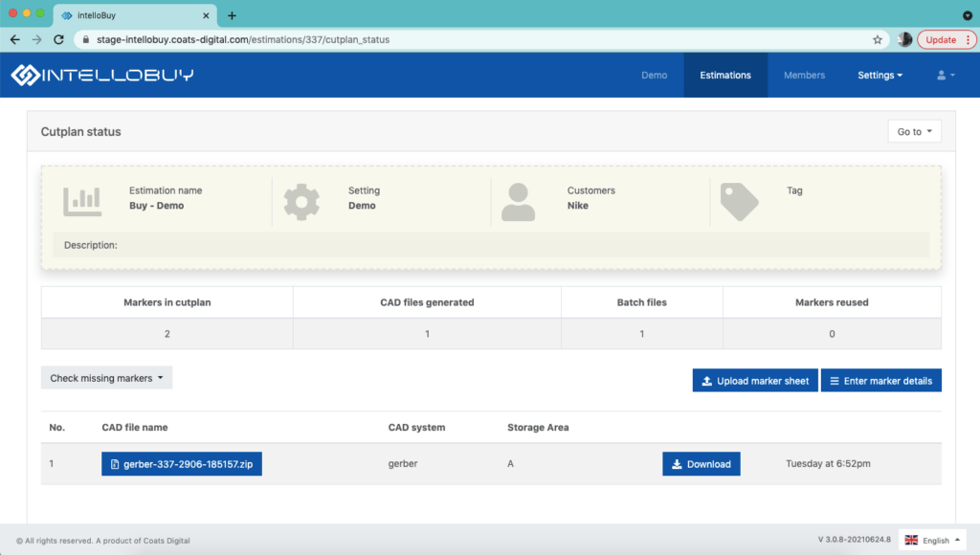The height and width of the screenshot is (555, 980).
Task: Open the Go to dropdown
Action: (913, 131)
